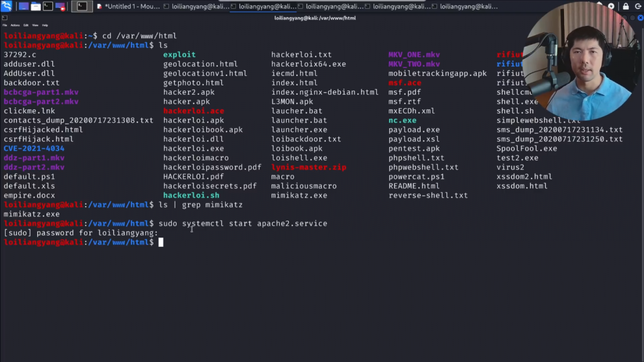Click msf.ace file name

tap(404, 83)
